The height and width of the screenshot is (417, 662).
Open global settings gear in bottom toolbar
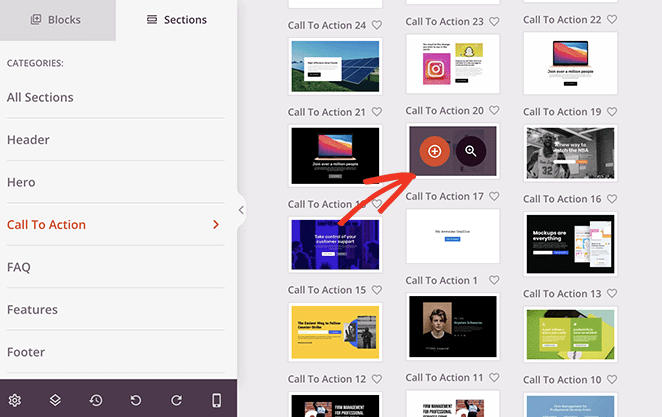tap(15, 399)
